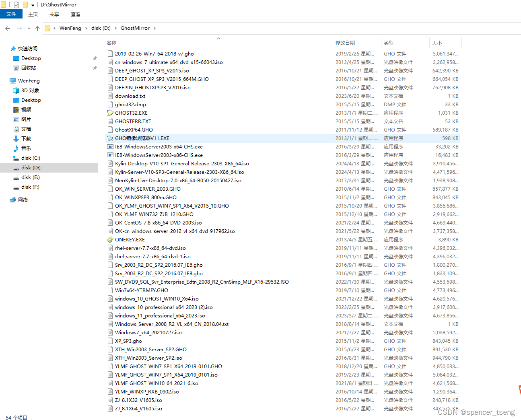This screenshot has height=420, width=521.
Task: Click the disk (D:) breadcrumb segment
Action: [101, 28]
